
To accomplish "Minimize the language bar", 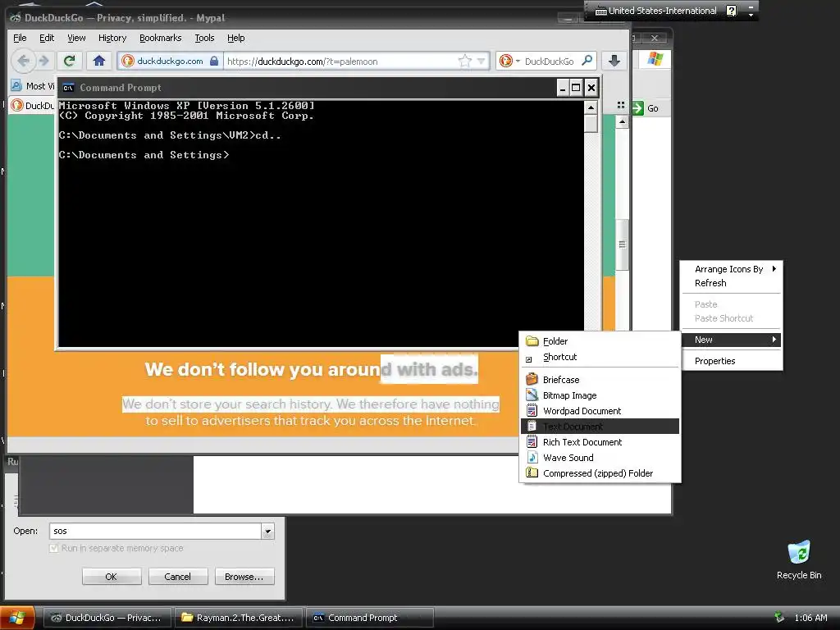I will click(751, 7).
